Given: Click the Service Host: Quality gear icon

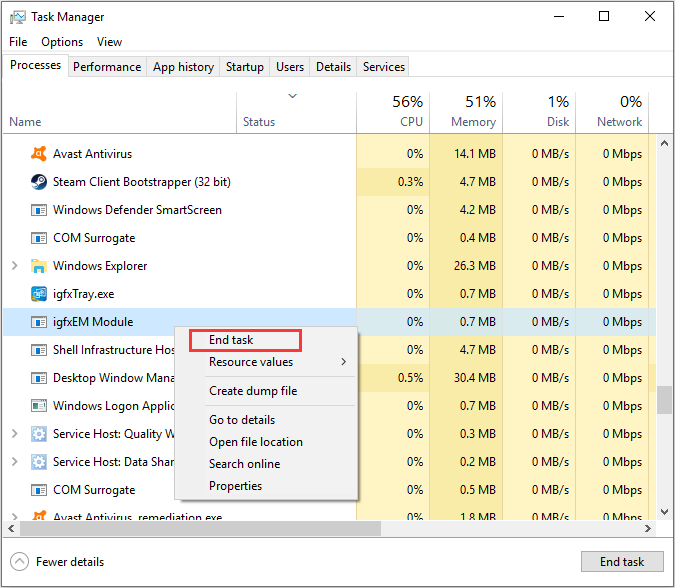Looking at the screenshot, I should tap(39, 434).
